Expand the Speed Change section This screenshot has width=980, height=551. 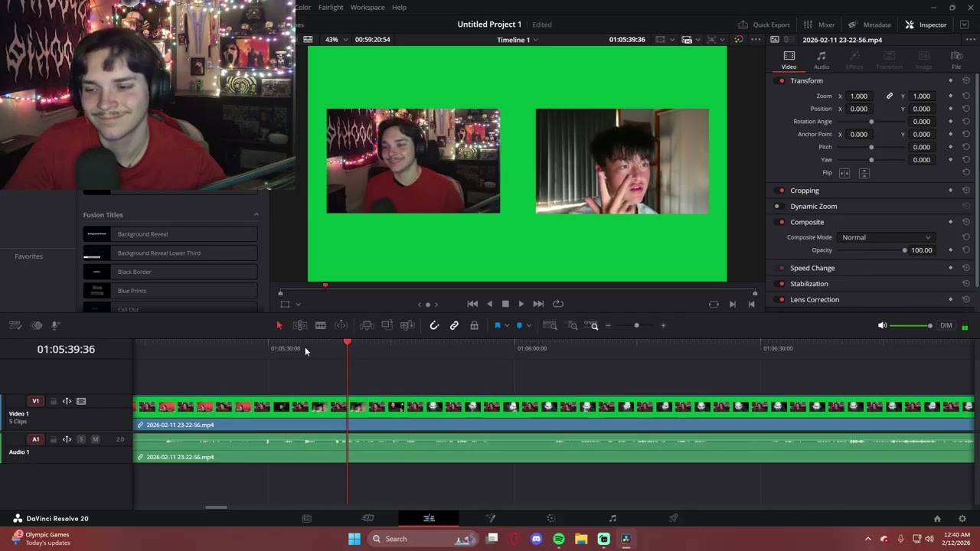[812, 268]
